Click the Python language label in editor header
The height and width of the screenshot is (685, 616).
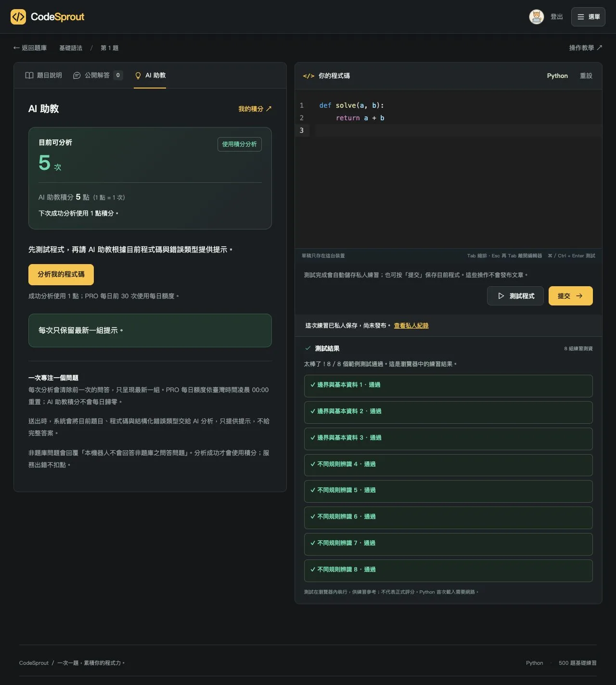click(x=557, y=76)
